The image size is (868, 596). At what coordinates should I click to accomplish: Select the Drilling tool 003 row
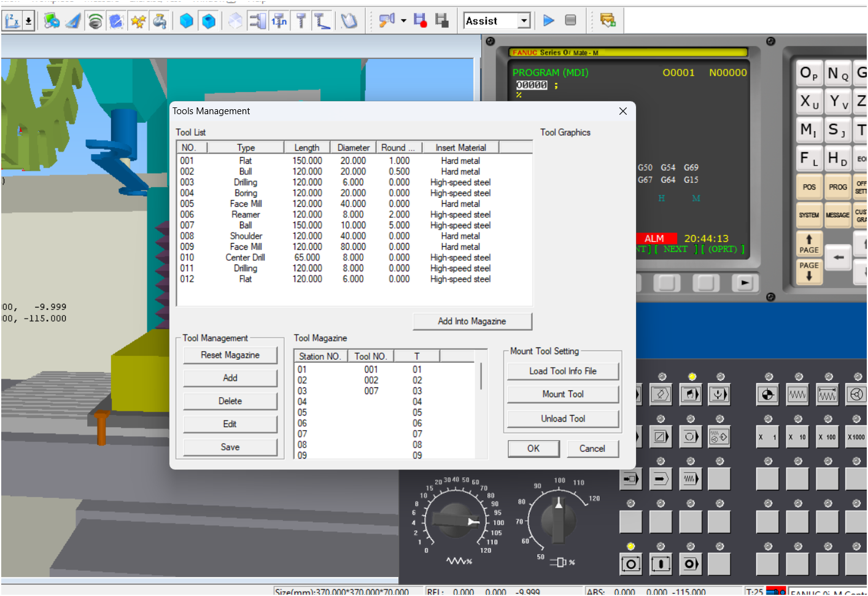(x=246, y=182)
